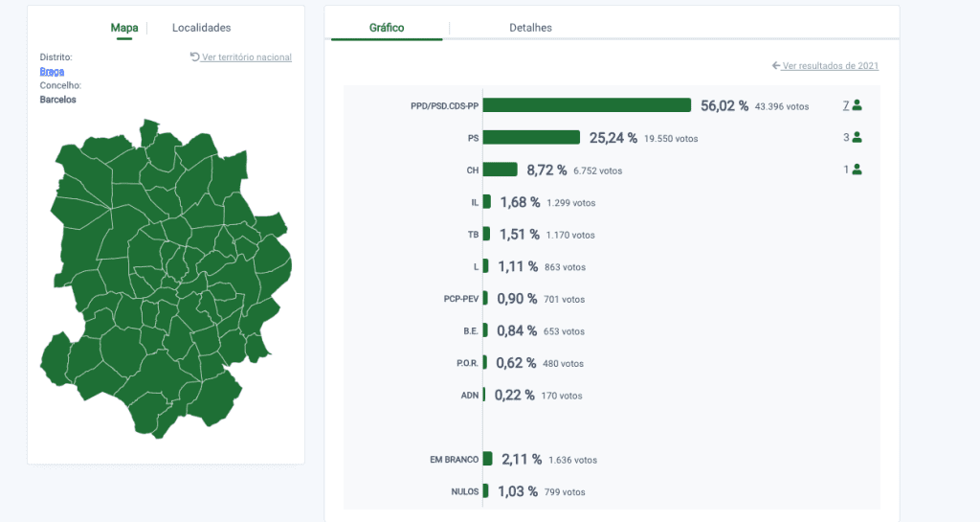This screenshot has height=522, width=980.
Task: Click the 7 elected seats link for PPD/PSD.CDS-PP
Action: [x=846, y=105]
